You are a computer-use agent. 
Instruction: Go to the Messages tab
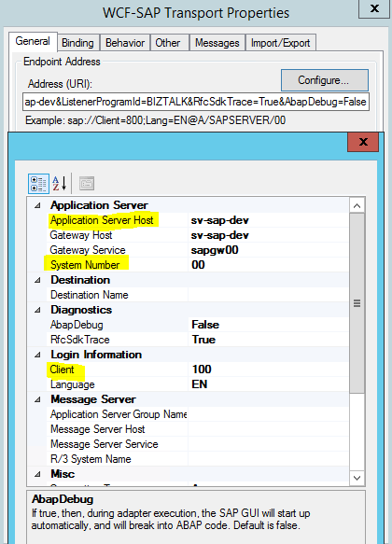217,43
